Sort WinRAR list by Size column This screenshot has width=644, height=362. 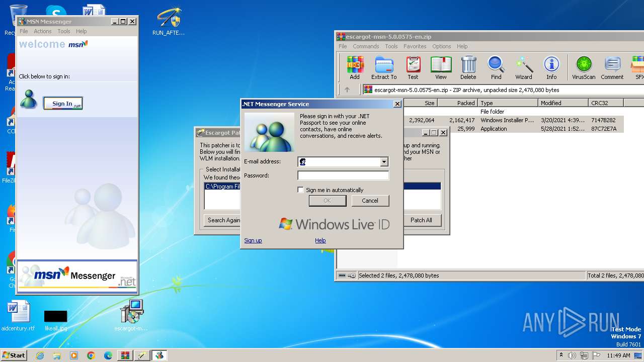[x=418, y=103]
